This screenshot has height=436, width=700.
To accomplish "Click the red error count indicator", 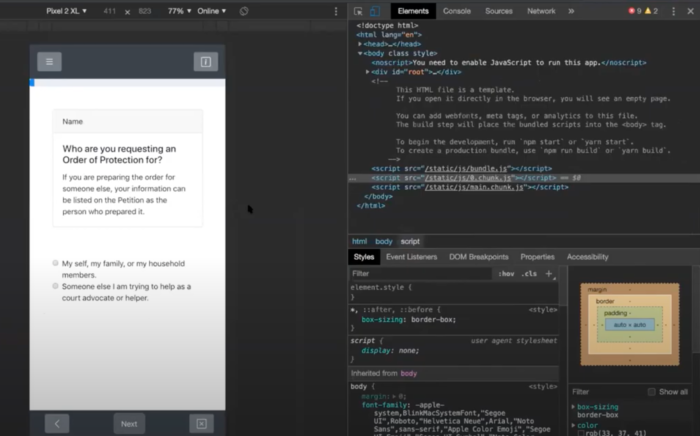I will (x=634, y=11).
